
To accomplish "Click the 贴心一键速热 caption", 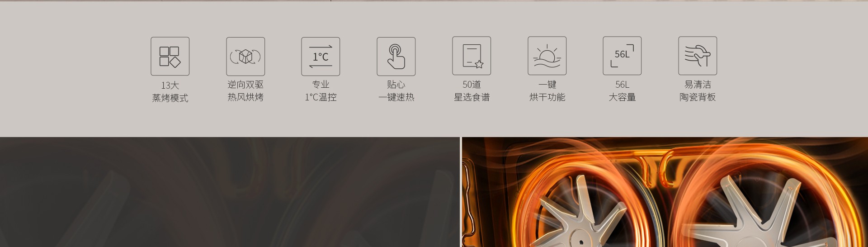I will [x=396, y=91].
